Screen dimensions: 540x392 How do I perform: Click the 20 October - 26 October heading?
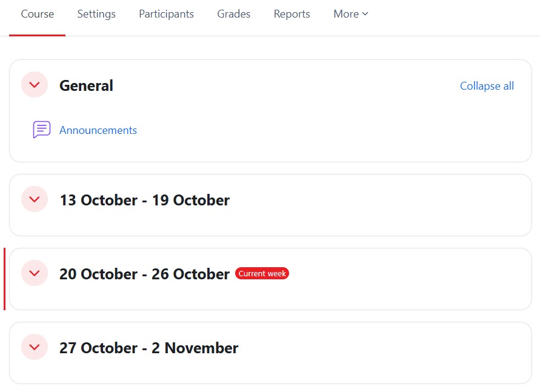(144, 274)
